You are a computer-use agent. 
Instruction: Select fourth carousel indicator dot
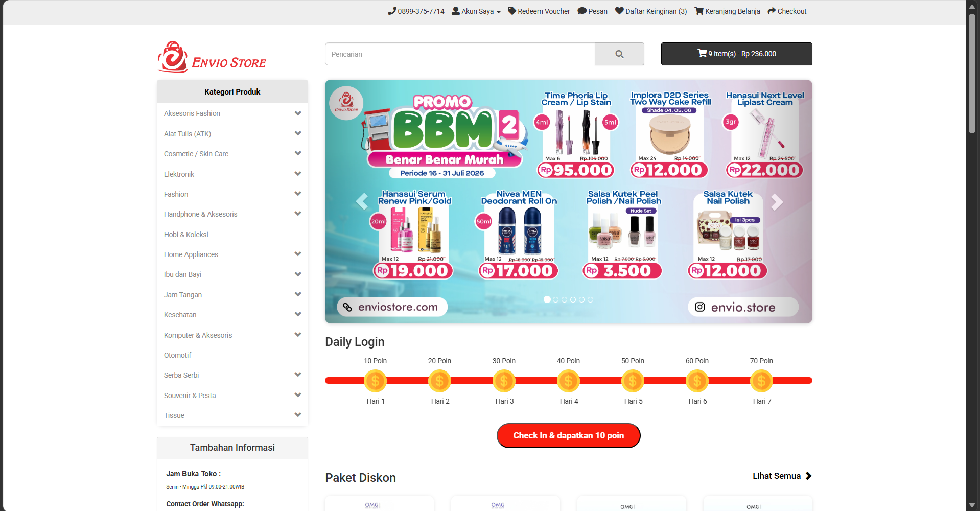coord(573,300)
